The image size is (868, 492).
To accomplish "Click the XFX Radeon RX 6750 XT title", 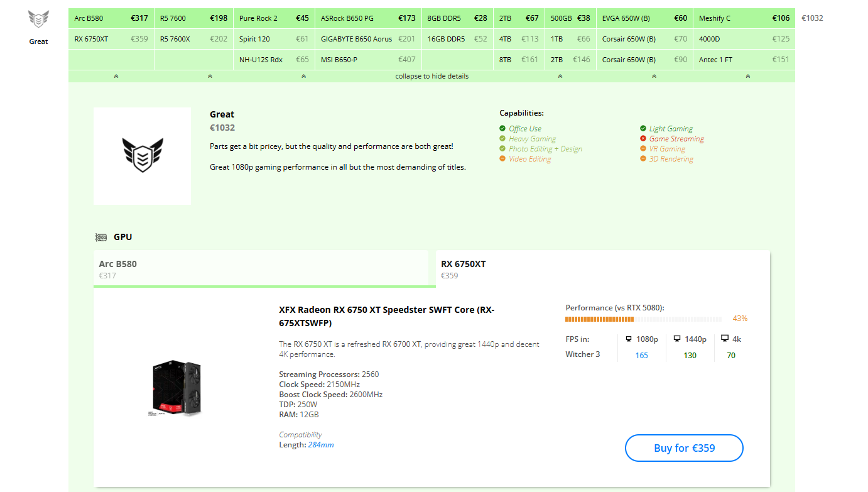I will click(x=387, y=316).
